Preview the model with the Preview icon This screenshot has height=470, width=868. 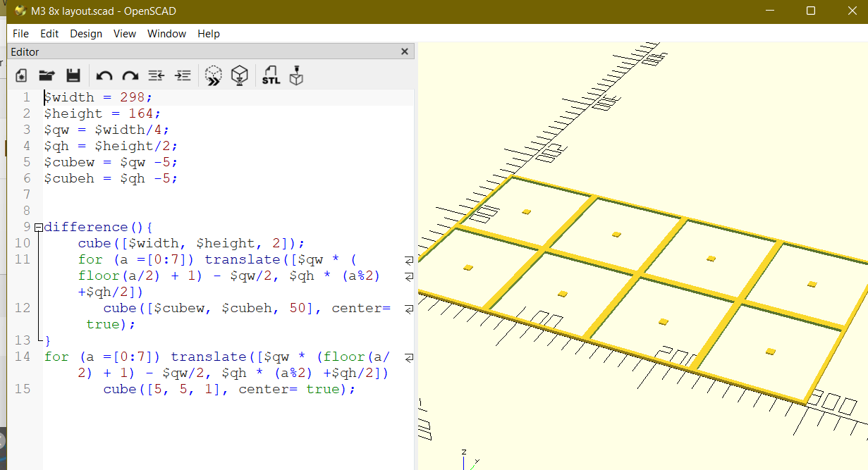tap(213, 75)
